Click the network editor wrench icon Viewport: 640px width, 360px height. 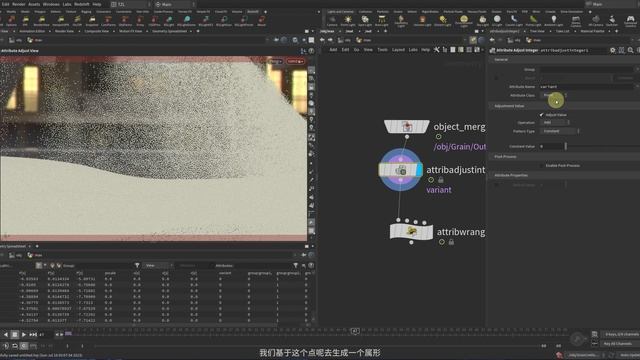pyautogui.click(x=436, y=50)
